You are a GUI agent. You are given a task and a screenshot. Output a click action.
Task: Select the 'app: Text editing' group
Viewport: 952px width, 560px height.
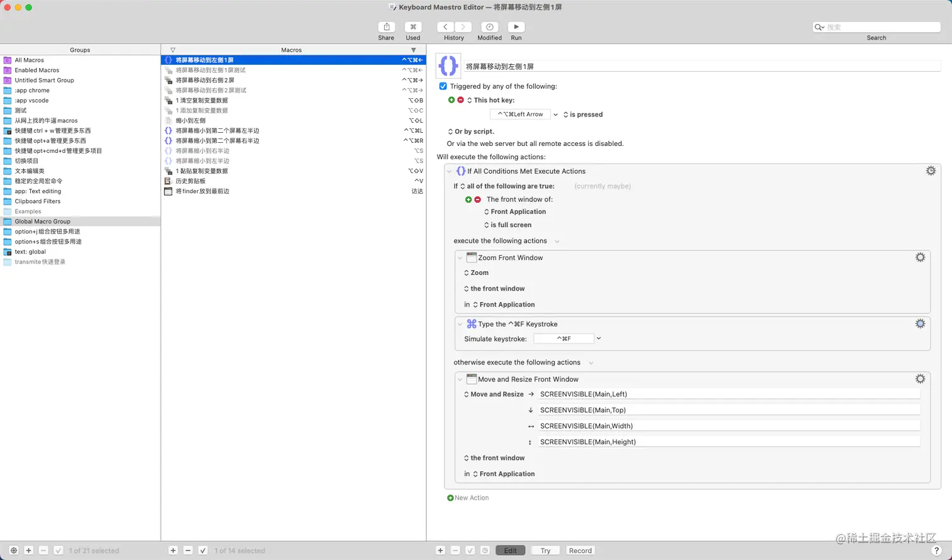pyautogui.click(x=80, y=191)
